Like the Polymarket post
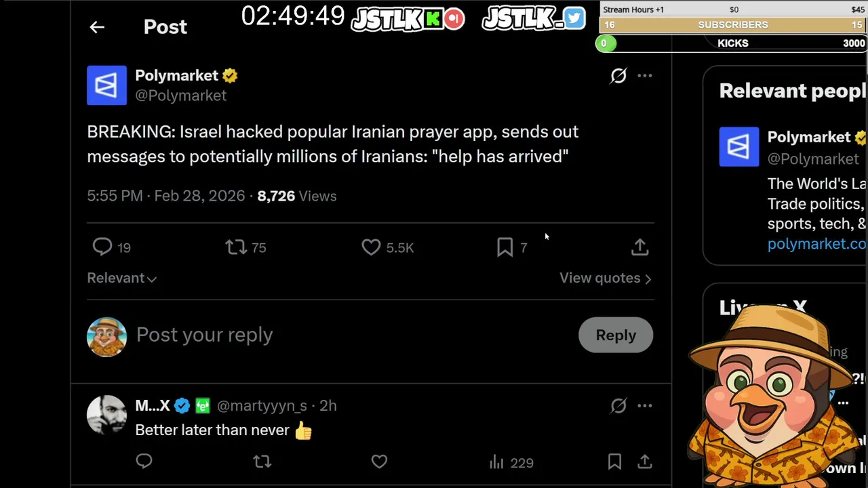The height and width of the screenshot is (488, 868). point(371,247)
